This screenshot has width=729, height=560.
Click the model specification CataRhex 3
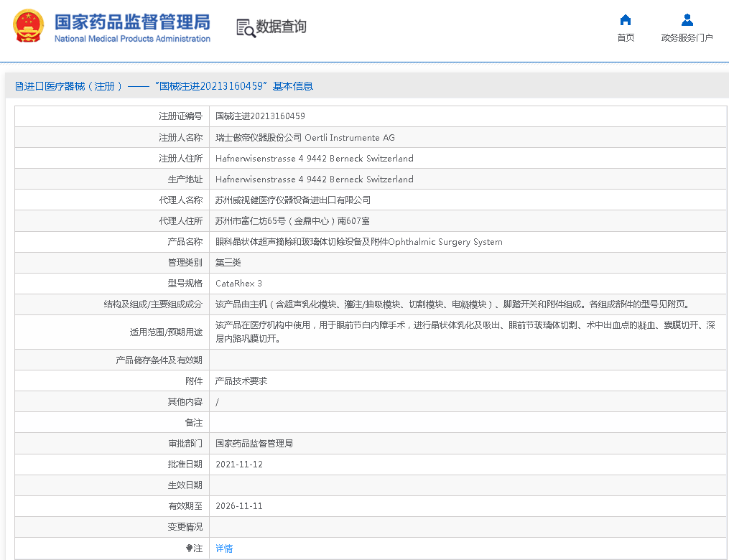[238, 284]
